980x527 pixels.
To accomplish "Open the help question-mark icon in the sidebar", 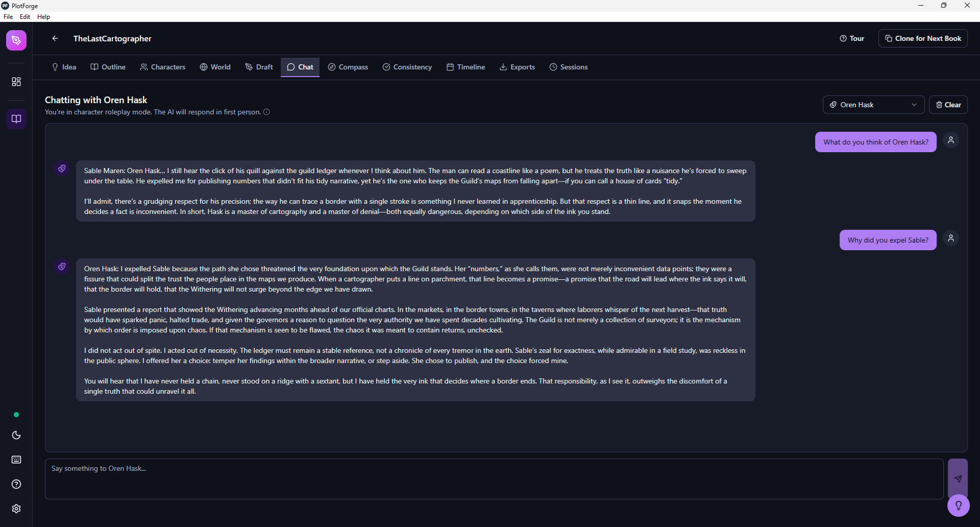I will click(x=16, y=484).
